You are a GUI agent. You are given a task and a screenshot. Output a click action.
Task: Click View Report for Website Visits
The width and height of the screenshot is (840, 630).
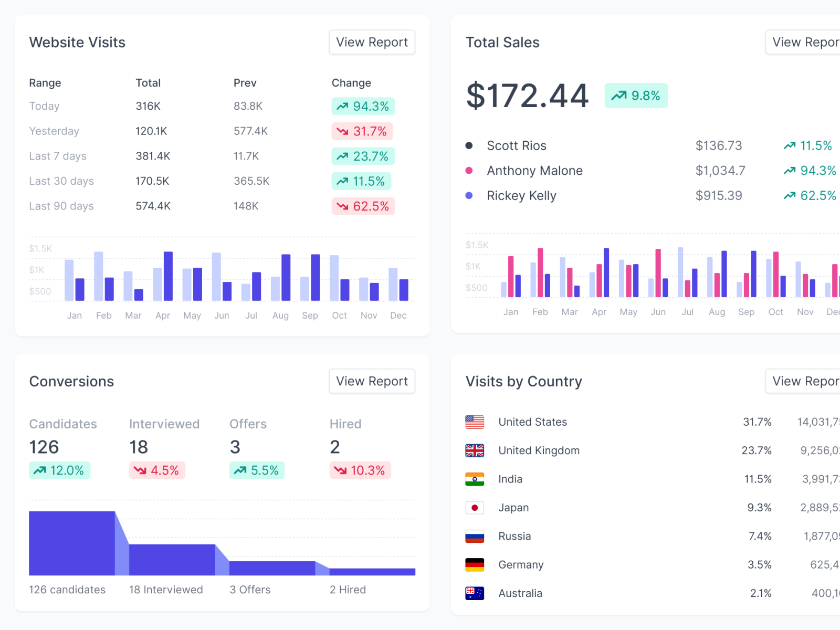[372, 42]
